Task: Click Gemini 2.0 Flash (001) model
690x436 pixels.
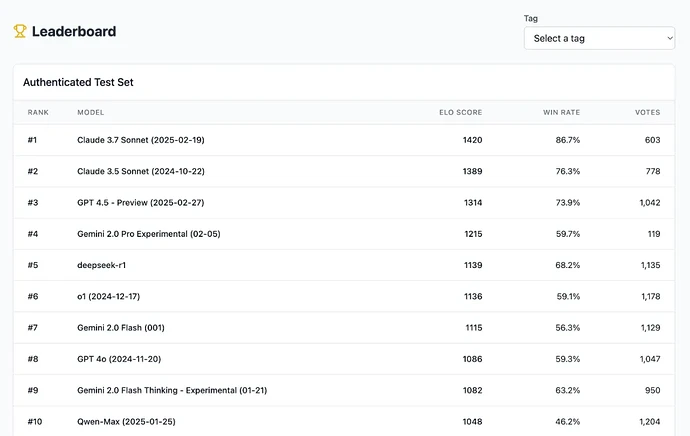Action: click(128, 328)
